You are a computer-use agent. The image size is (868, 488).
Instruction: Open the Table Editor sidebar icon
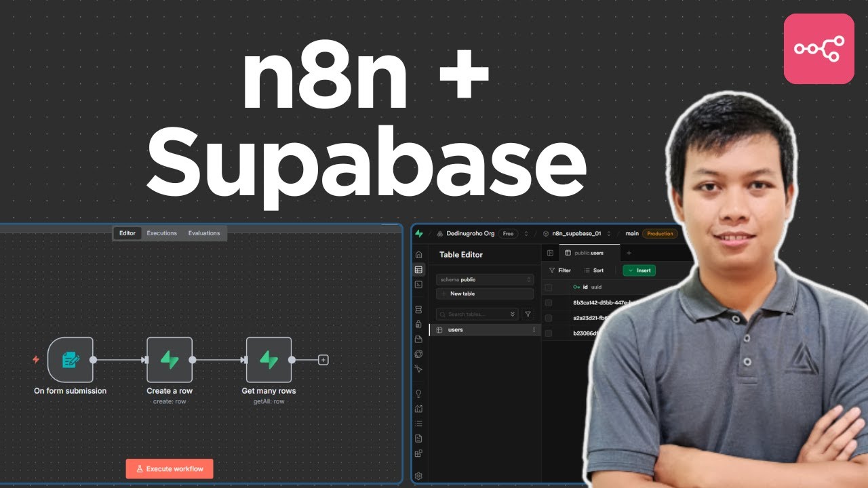click(418, 270)
